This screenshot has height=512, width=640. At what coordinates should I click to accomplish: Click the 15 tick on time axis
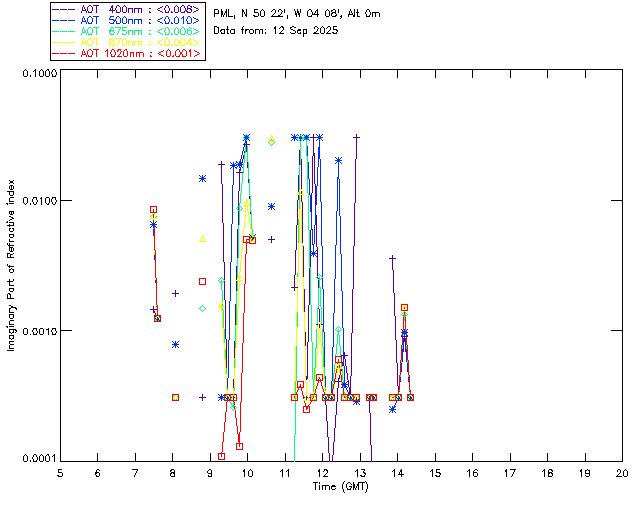point(434,472)
